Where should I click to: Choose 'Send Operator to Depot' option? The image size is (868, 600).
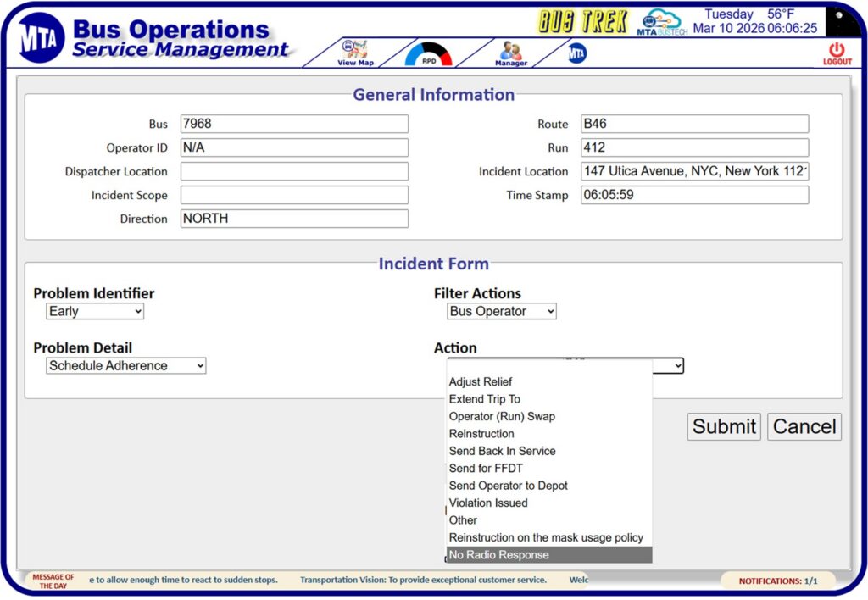click(x=508, y=486)
